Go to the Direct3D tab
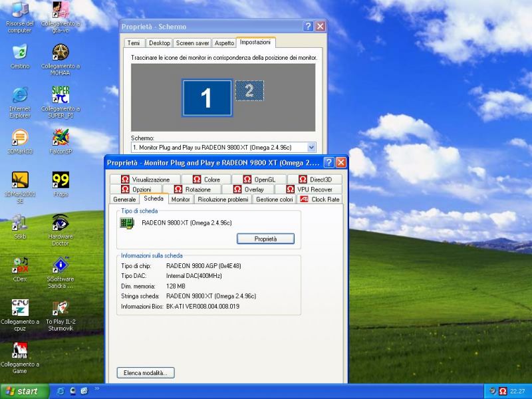This screenshot has height=399, width=532. [x=315, y=180]
